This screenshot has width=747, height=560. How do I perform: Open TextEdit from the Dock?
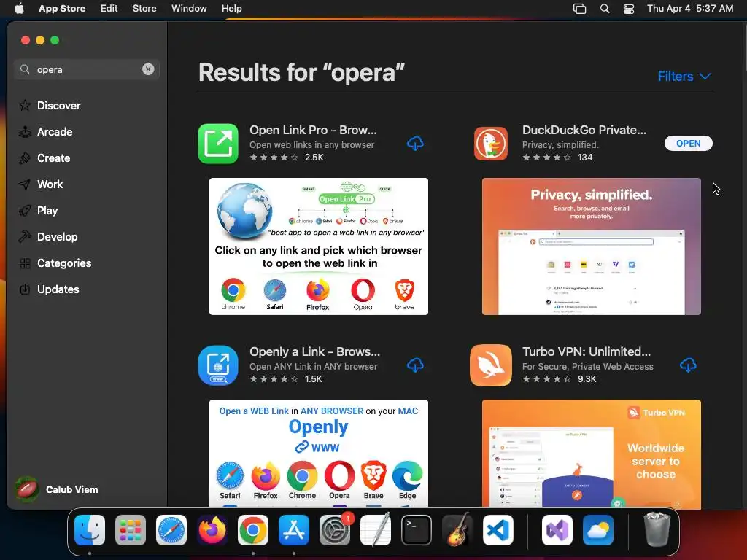coord(376,530)
